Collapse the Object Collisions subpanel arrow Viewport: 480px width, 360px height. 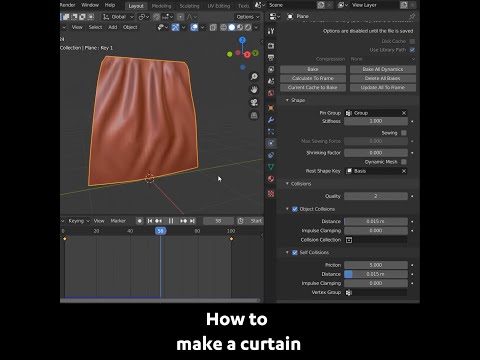287,209
